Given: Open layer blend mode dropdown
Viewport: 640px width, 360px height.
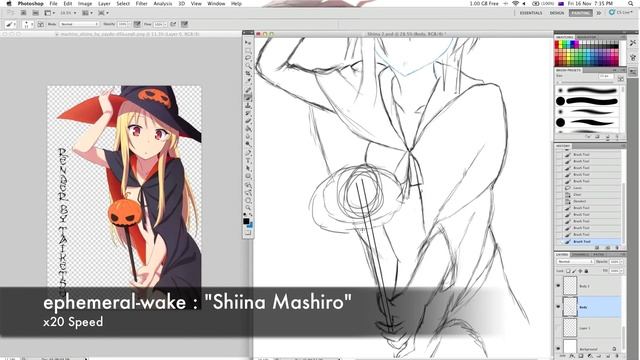Looking at the screenshot, I should click(x=575, y=262).
